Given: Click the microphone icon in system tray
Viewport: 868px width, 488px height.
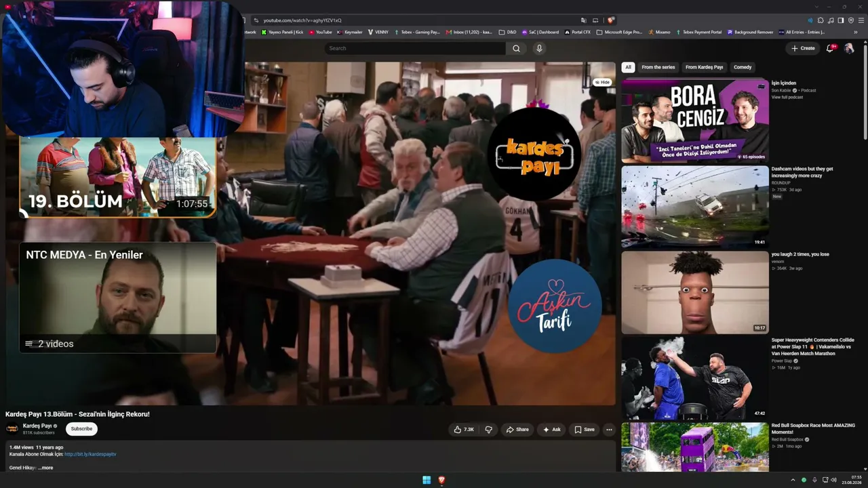Looking at the screenshot, I should tap(814, 480).
